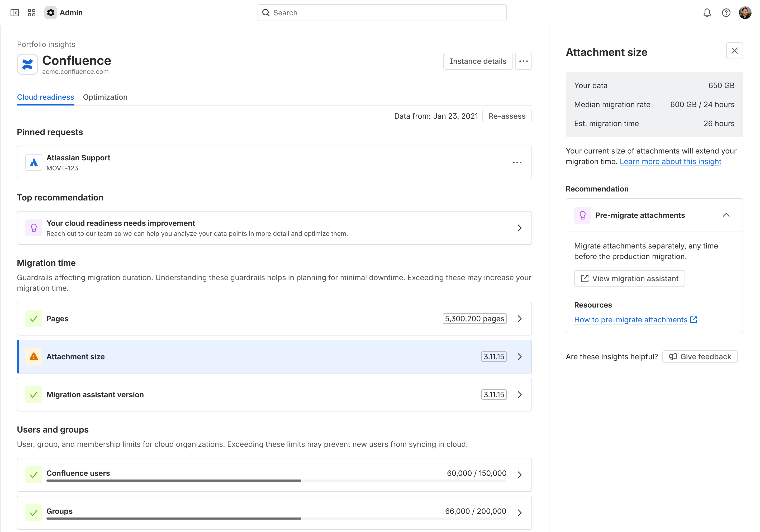This screenshot has height=532, width=760.
Task: Click Give feedback button
Action: (700, 357)
